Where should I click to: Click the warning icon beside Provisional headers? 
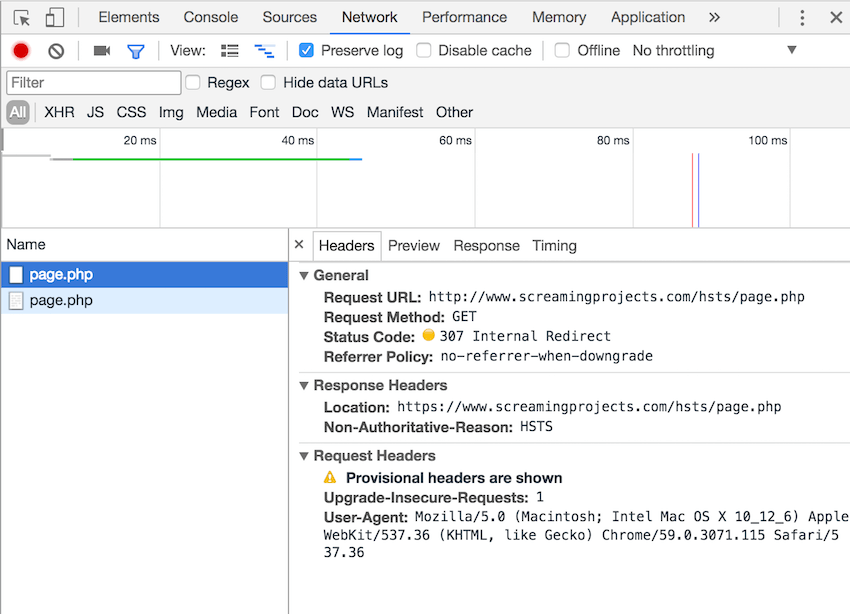tap(330, 477)
